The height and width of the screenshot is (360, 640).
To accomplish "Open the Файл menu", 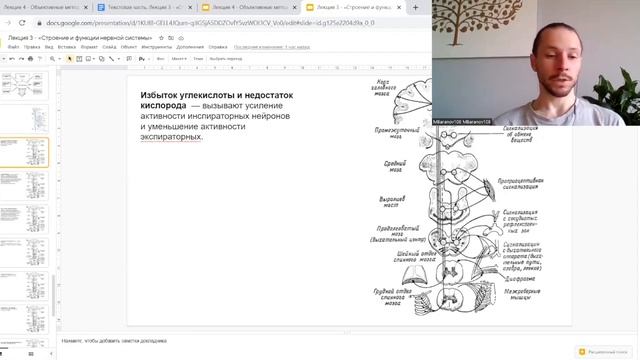I will [13, 47].
